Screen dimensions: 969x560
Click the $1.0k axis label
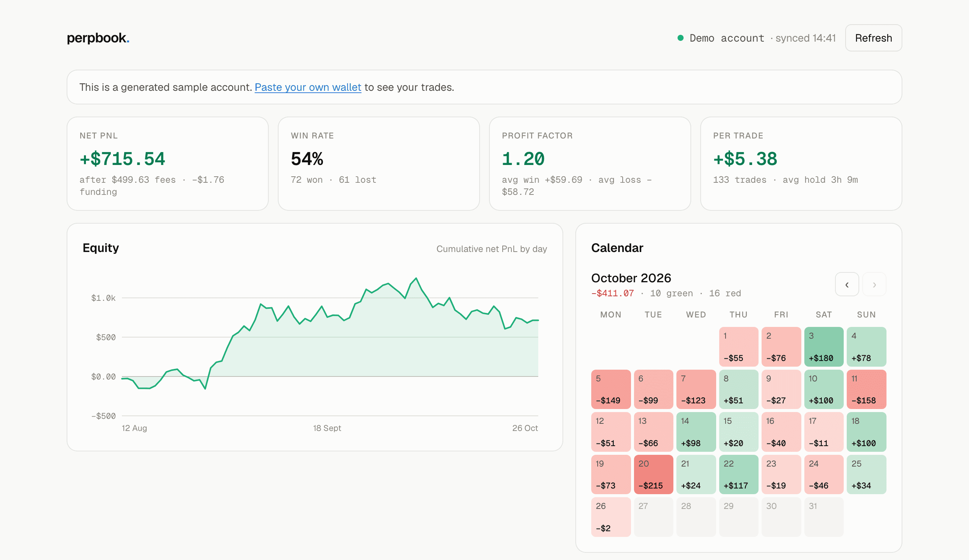[x=103, y=298]
